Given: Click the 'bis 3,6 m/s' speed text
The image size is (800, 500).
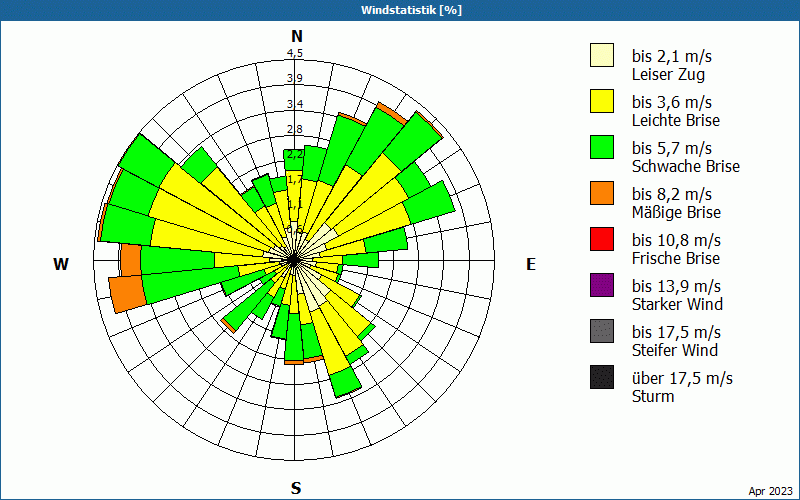Looking at the screenshot, I should [672, 102].
